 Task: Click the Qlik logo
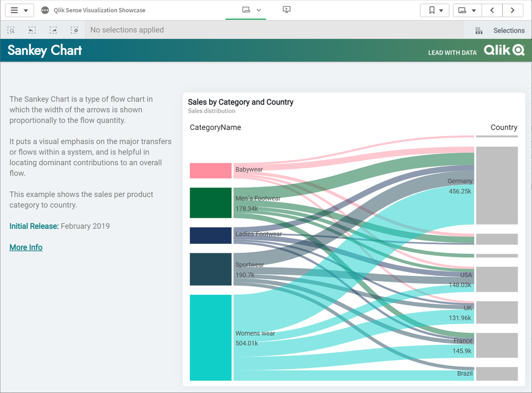pyautogui.click(x=504, y=50)
